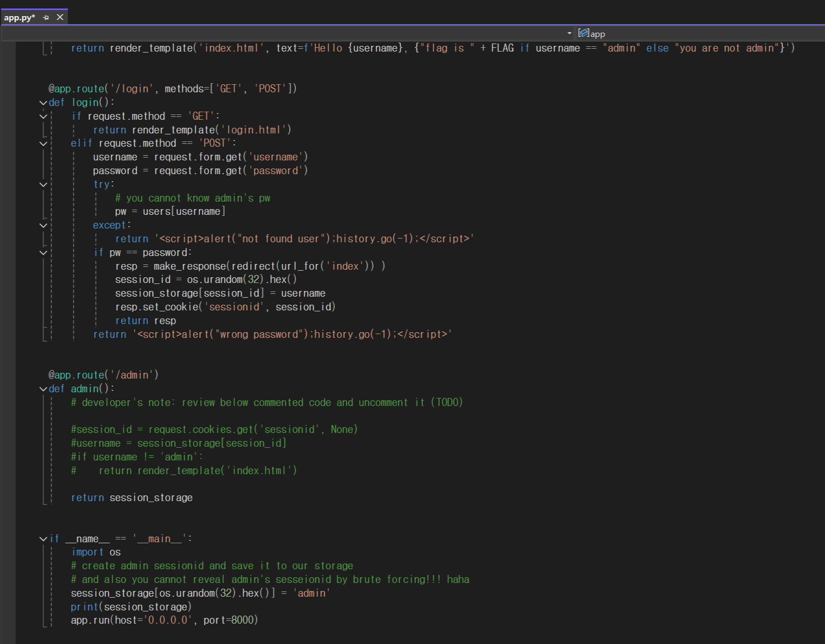Collapse the if request.method == 'GET' block

(44, 116)
